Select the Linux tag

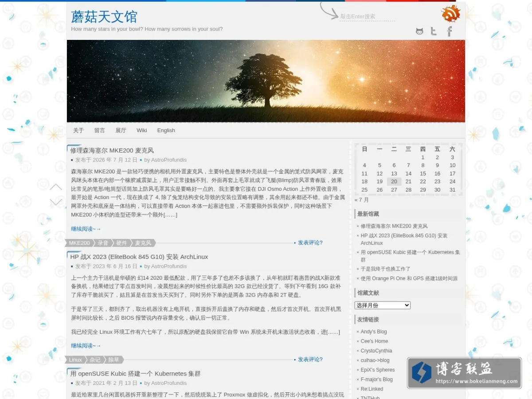[75, 360]
